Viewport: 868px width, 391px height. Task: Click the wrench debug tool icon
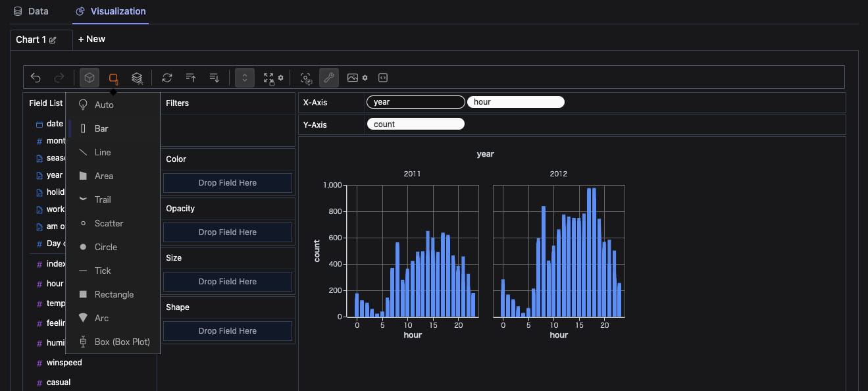(x=329, y=78)
